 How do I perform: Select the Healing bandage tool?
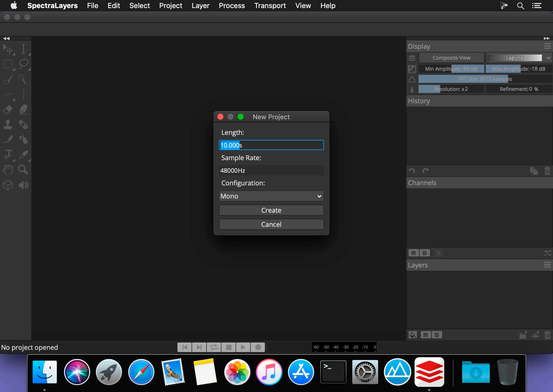coord(24,125)
